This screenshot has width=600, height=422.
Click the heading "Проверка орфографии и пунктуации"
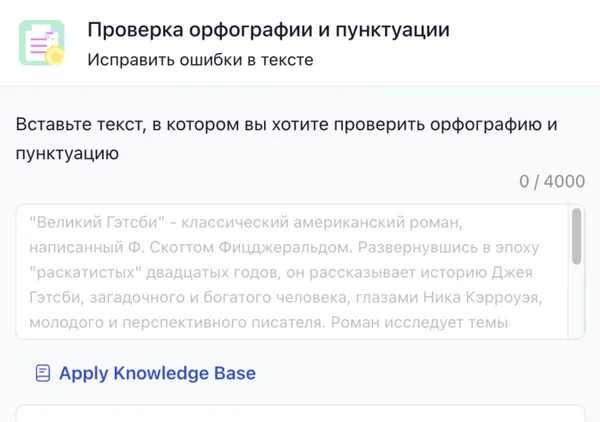click(x=268, y=30)
